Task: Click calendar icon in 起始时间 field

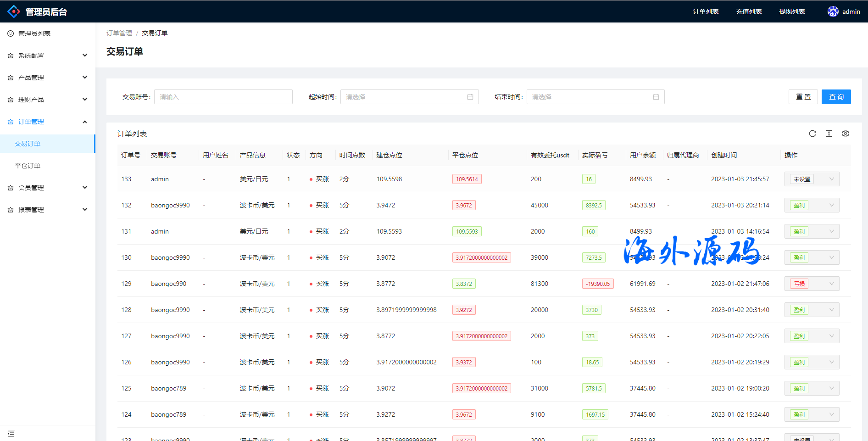Action: coord(470,97)
